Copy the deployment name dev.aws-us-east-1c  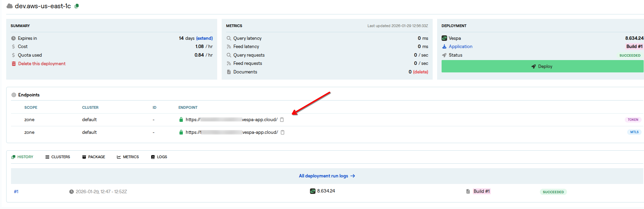pos(77,6)
